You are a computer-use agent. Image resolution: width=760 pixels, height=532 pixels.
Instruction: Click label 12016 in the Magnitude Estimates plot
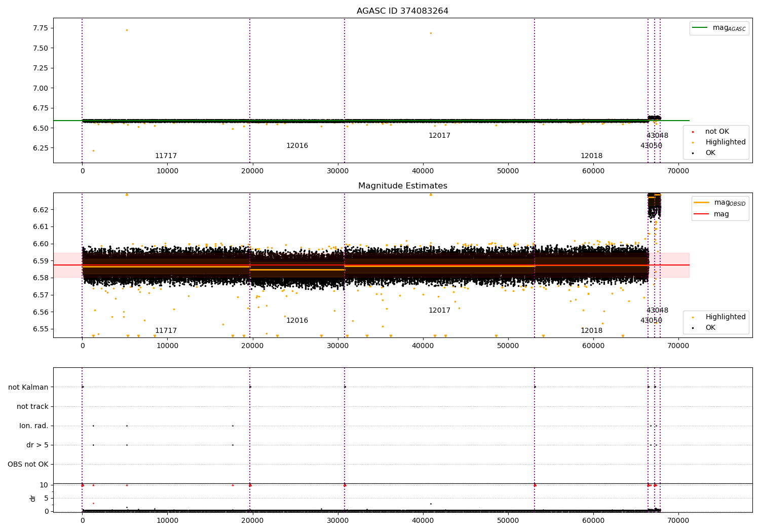coord(297,321)
